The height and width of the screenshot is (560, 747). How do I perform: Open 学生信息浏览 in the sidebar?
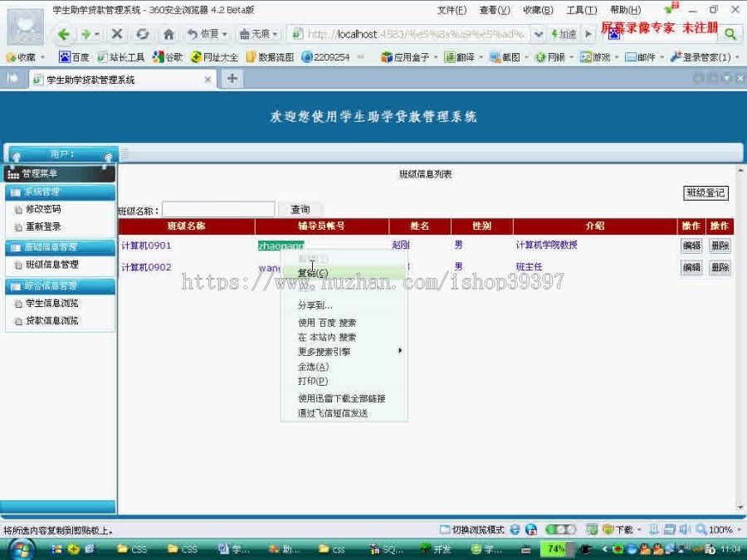[51, 304]
